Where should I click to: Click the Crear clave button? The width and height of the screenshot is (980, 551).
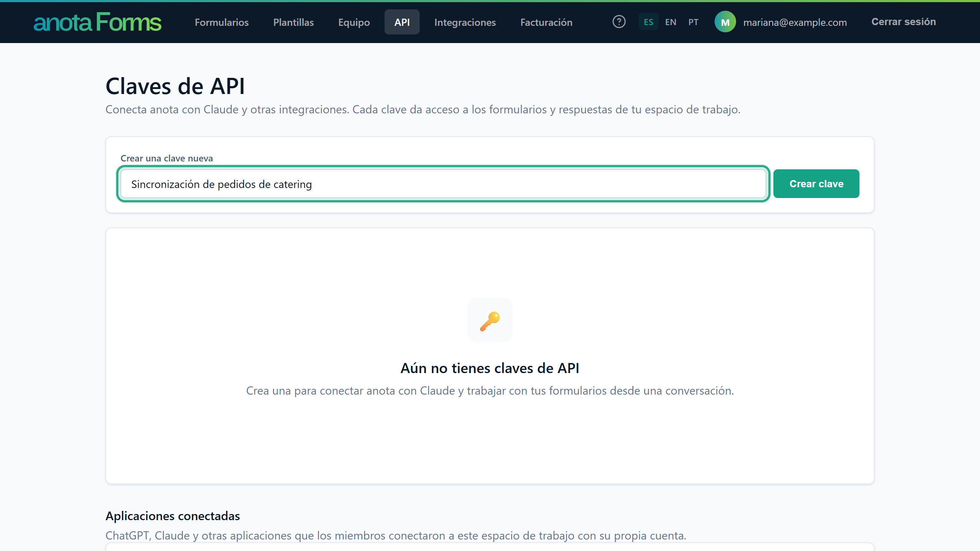pyautogui.click(x=816, y=184)
